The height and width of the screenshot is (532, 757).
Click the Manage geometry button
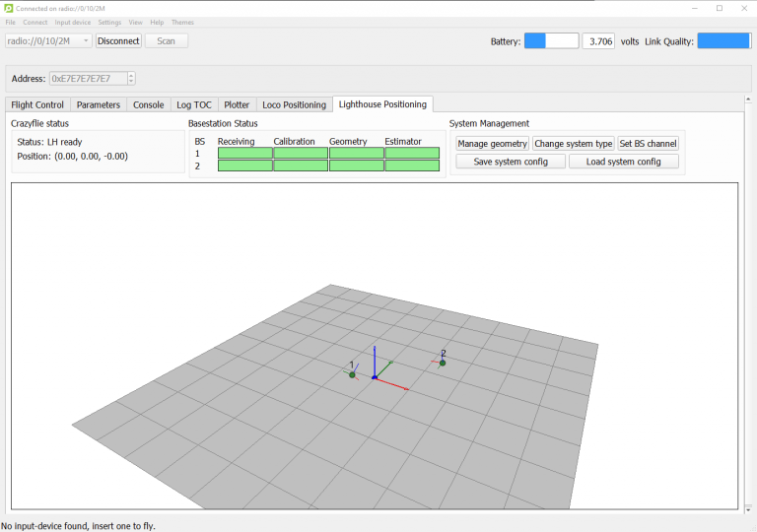(492, 144)
